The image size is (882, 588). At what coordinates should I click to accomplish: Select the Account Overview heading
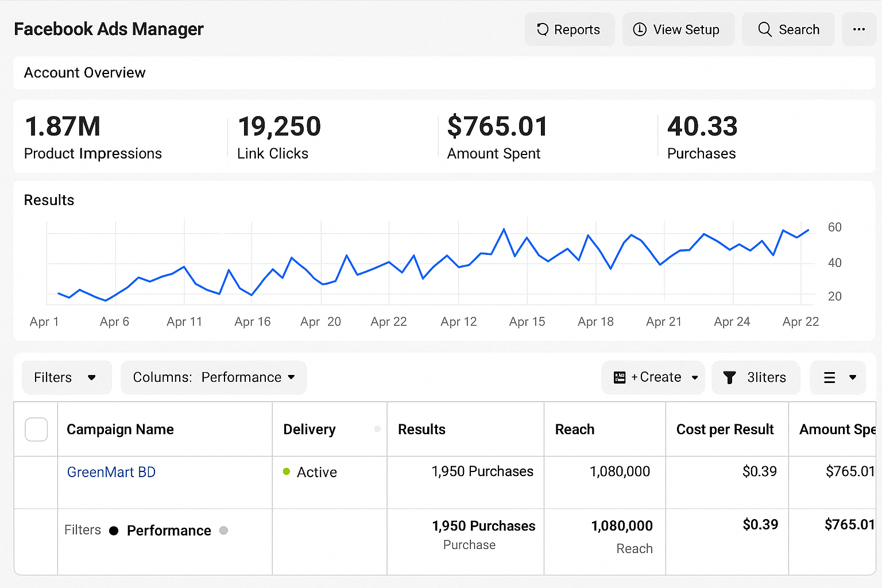pyautogui.click(x=85, y=73)
